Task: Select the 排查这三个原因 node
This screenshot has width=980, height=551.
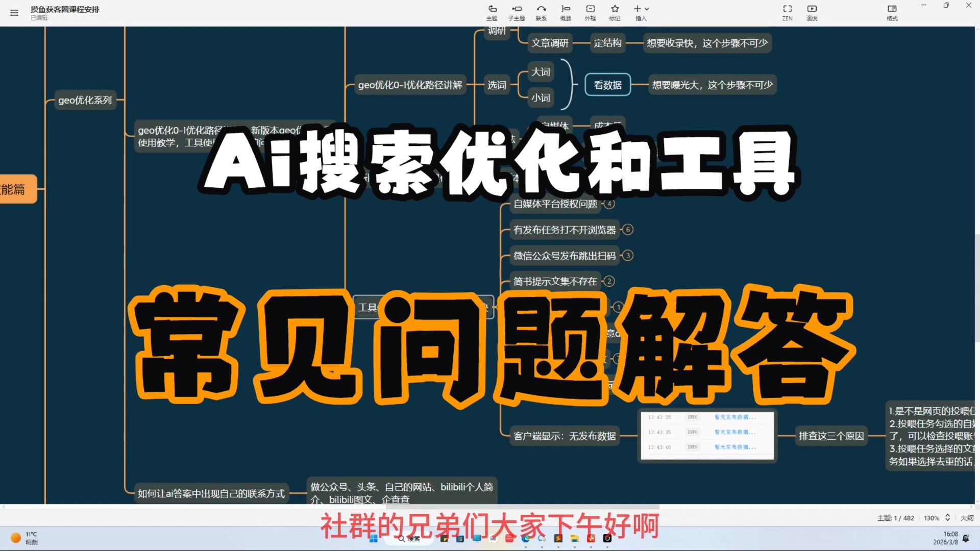Action: click(831, 436)
